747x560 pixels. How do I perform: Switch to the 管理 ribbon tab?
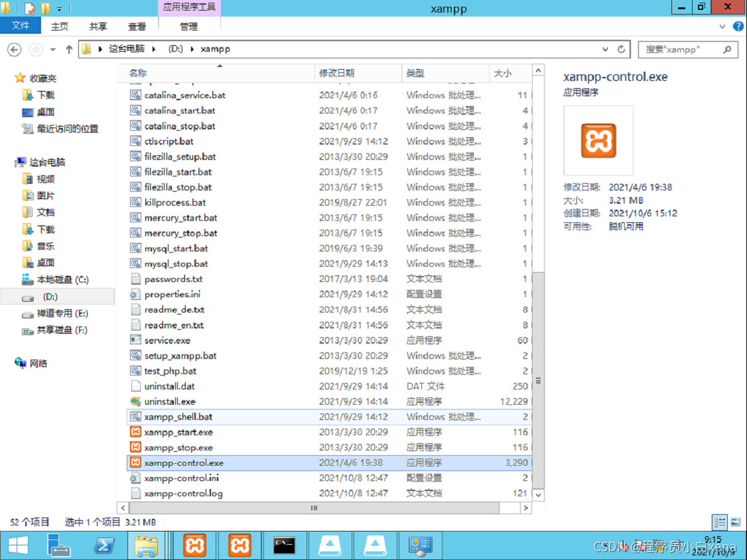click(188, 27)
